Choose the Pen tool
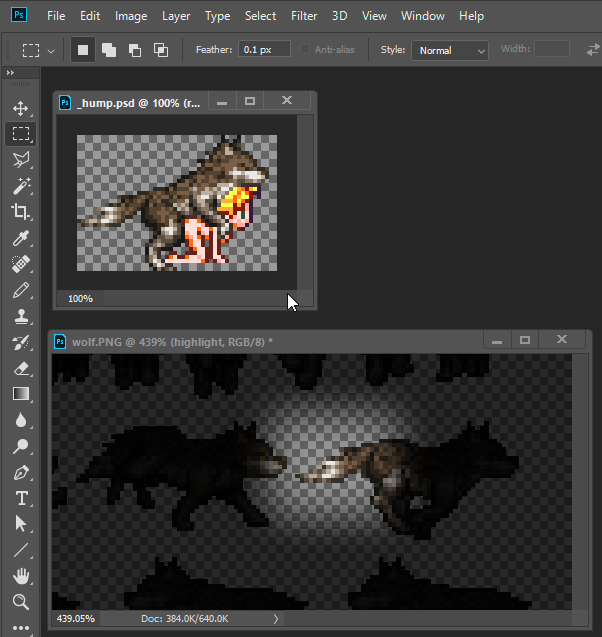602x637 pixels. 20,472
